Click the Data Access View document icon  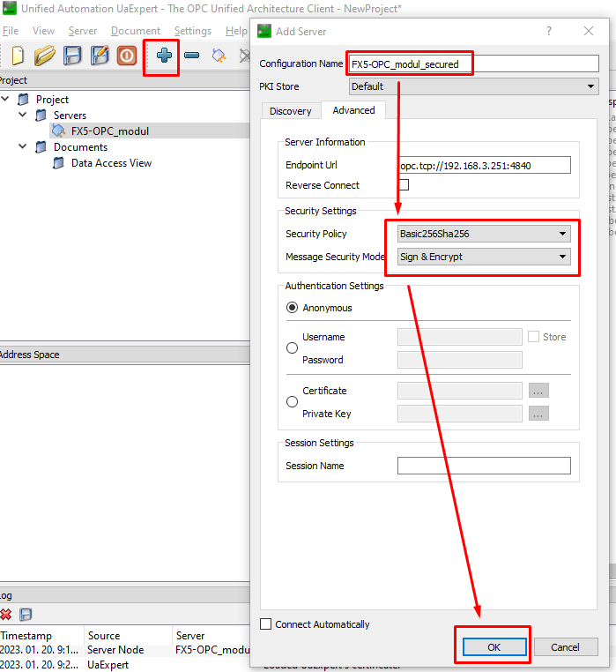59,163
